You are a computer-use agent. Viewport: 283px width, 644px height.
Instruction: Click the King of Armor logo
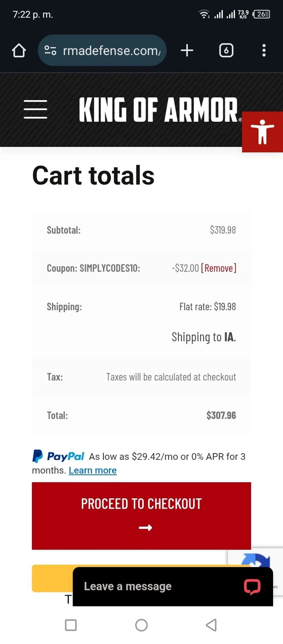(x=158, y=110)
